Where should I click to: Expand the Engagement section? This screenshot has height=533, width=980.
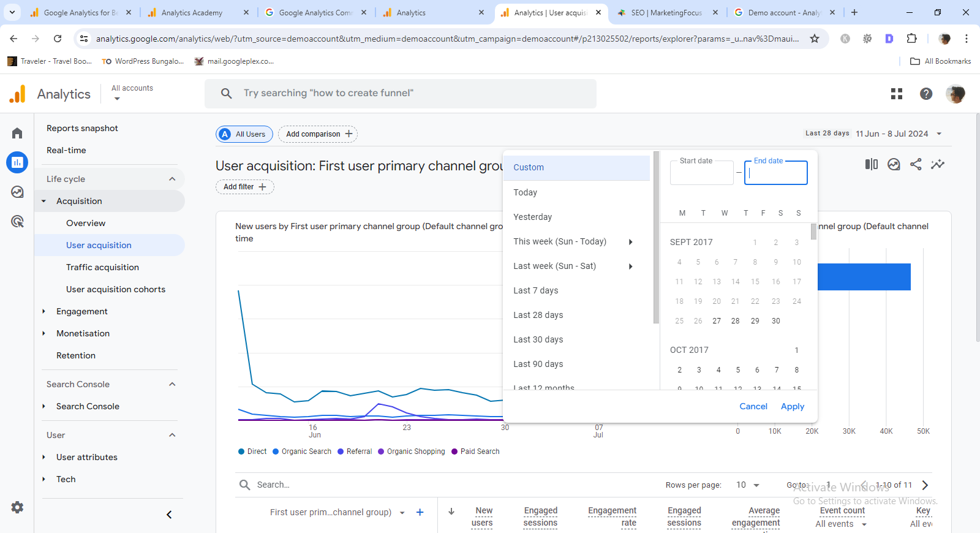coord(43,311)
